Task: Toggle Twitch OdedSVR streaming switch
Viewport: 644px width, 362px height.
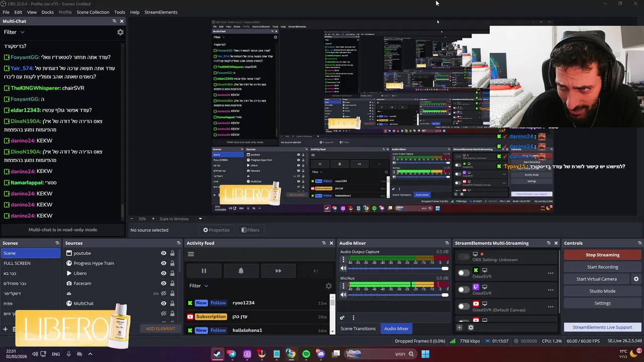Action: coord(463,290)
